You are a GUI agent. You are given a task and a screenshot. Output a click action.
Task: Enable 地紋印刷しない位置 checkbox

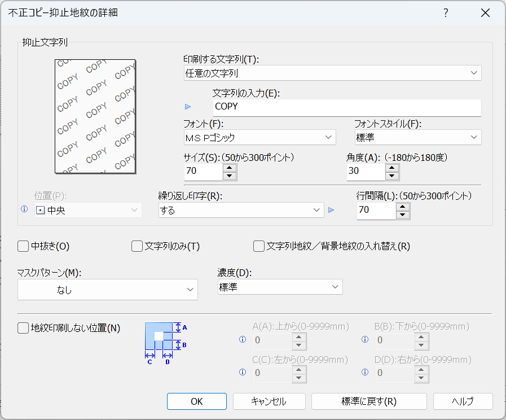point(23,328)
